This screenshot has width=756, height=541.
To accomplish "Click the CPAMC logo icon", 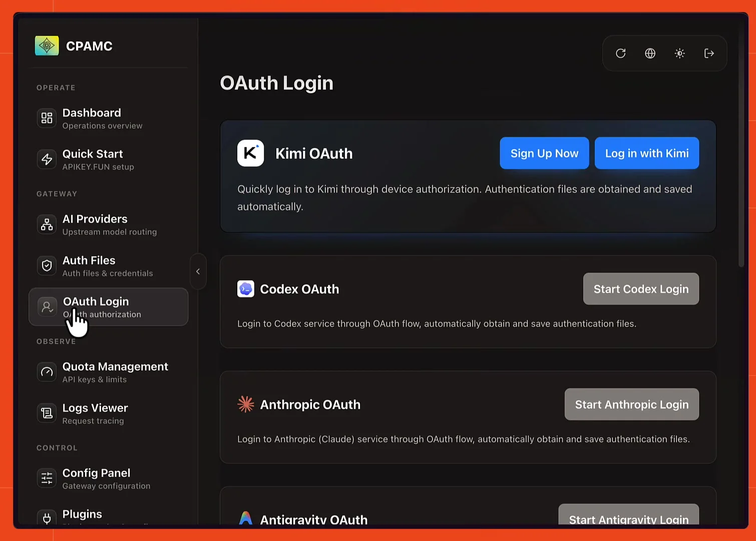I will [x=47, y=46].
